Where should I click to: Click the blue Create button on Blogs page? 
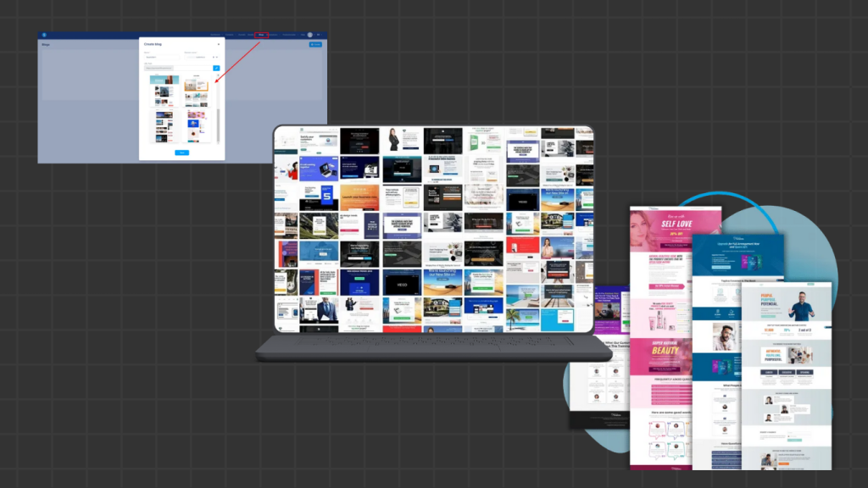tap(315, 44)
